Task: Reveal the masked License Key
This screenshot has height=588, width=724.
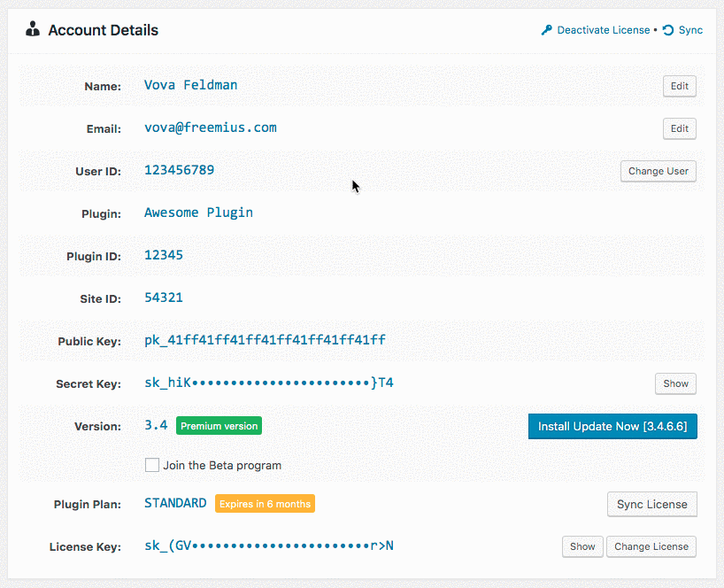Action: [x=582, y=546]
